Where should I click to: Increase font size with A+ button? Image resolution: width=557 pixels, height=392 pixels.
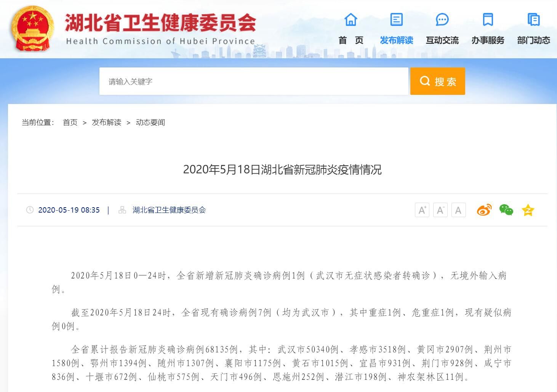(x=422, y=210)
